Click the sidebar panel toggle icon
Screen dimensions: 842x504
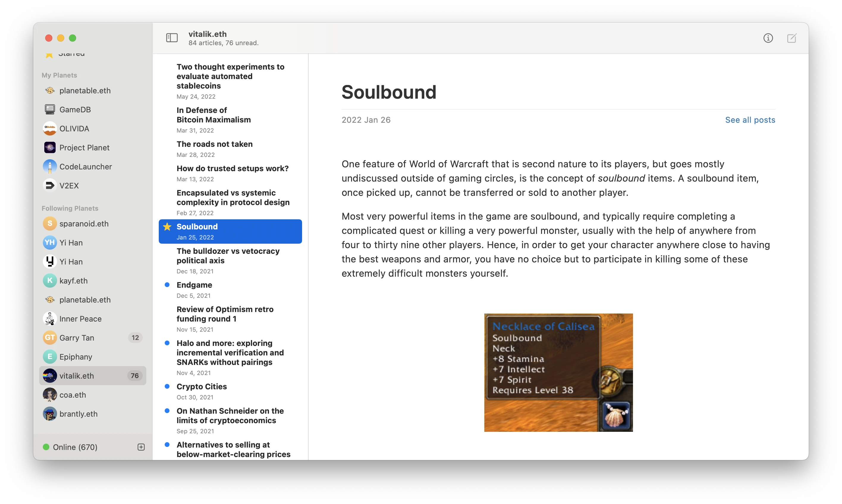pyautogui.click(x=172, y=38)
